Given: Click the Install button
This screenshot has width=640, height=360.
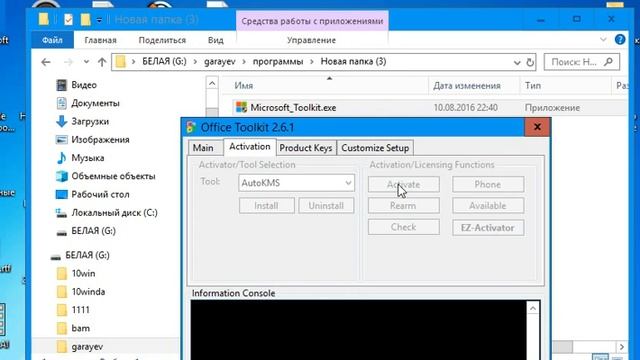Looking at the screenshot, I should [x=267, y=205].
